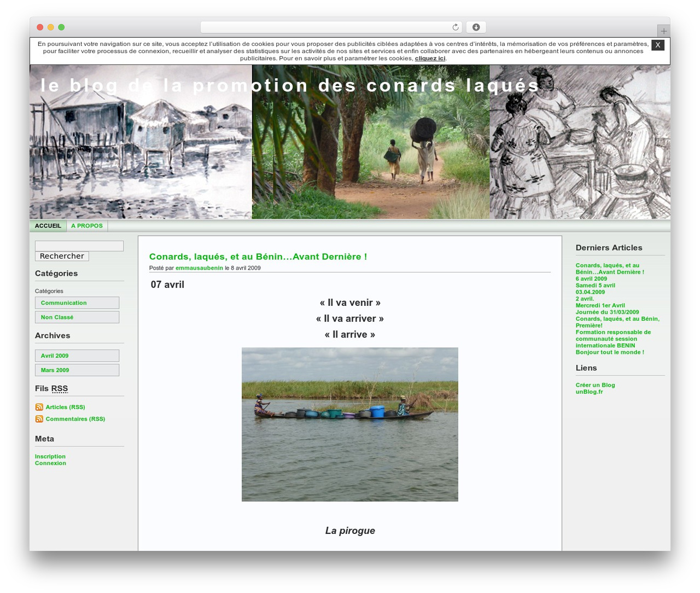Open the Non Classé category
This screenshot has width=700, height=593.
point(77,317)
